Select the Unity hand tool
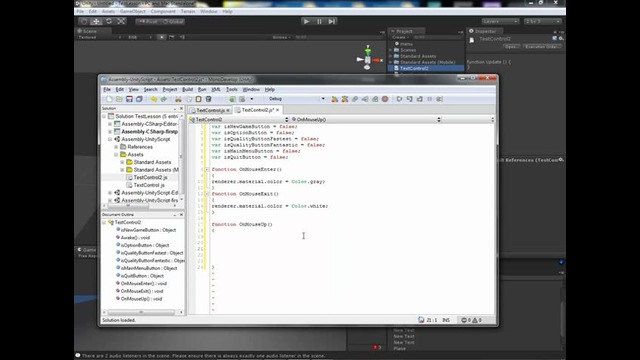640x360 pixels. coord(84,21)
